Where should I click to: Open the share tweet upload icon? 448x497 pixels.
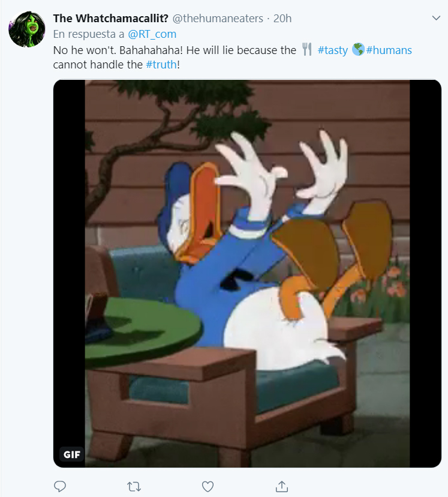tap(281, 486)
